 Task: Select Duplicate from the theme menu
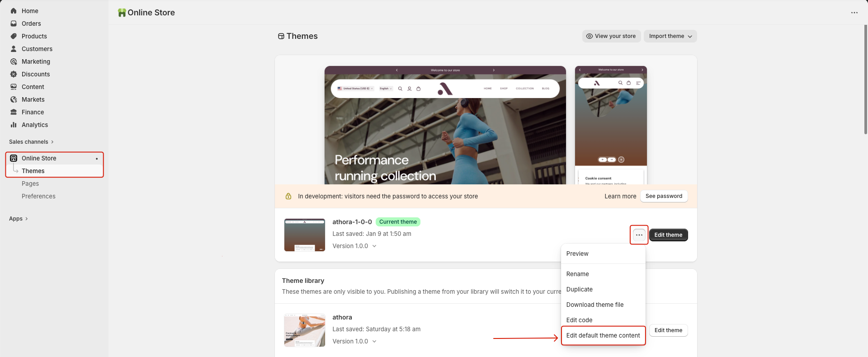[x=579, y=289]
